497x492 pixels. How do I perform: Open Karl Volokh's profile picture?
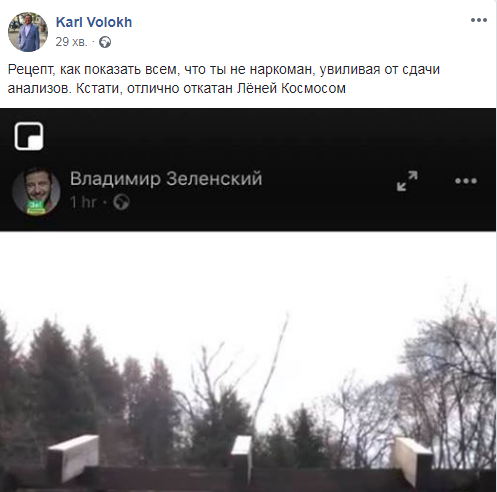[28, 32]
